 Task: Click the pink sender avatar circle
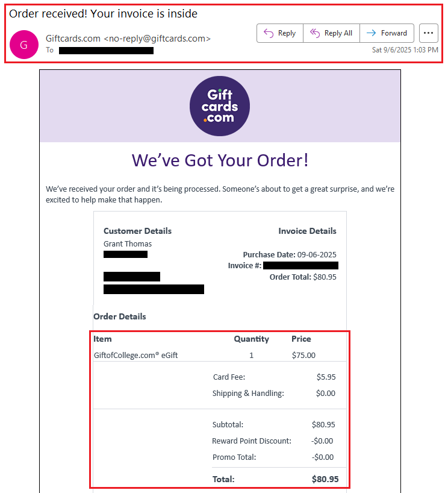[x=24, y=44]
